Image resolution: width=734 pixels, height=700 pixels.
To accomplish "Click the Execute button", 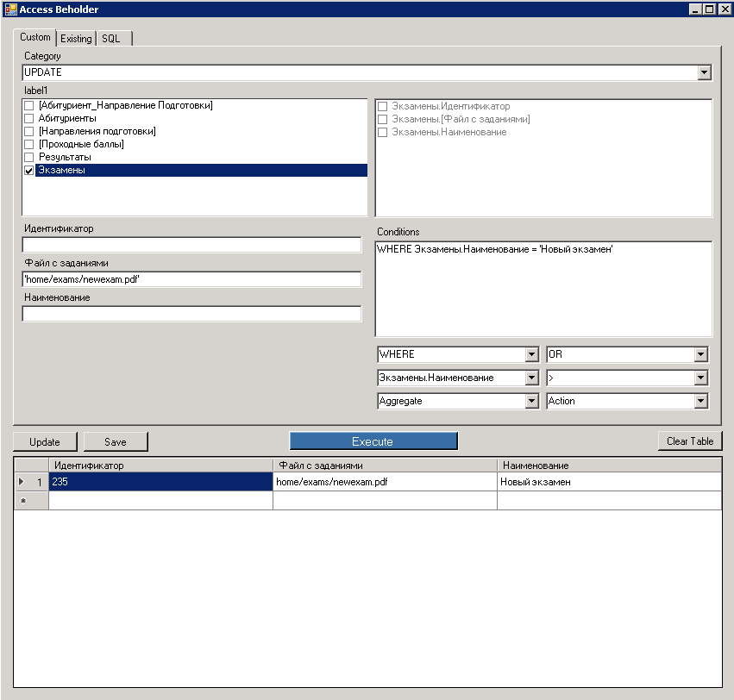I will 373,441.
